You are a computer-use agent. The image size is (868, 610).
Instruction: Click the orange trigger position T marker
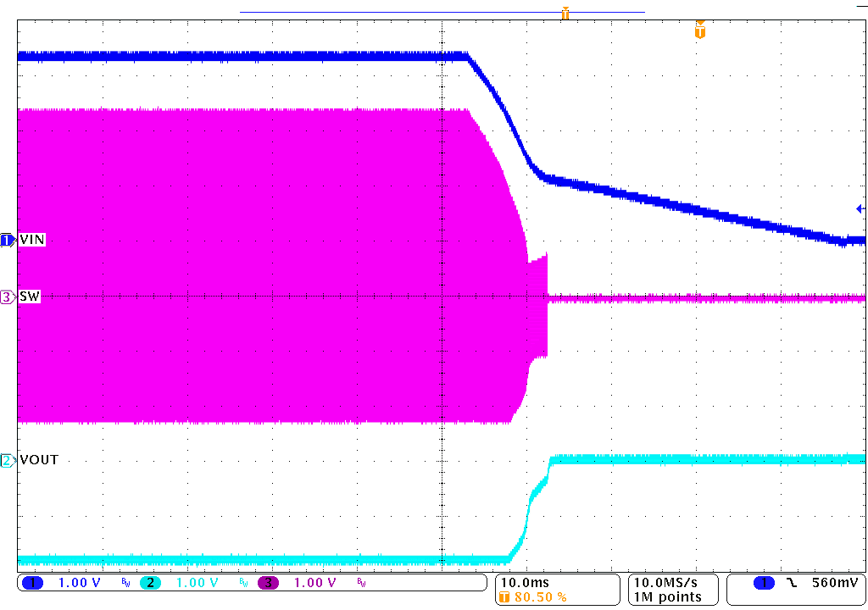[699, 30]
